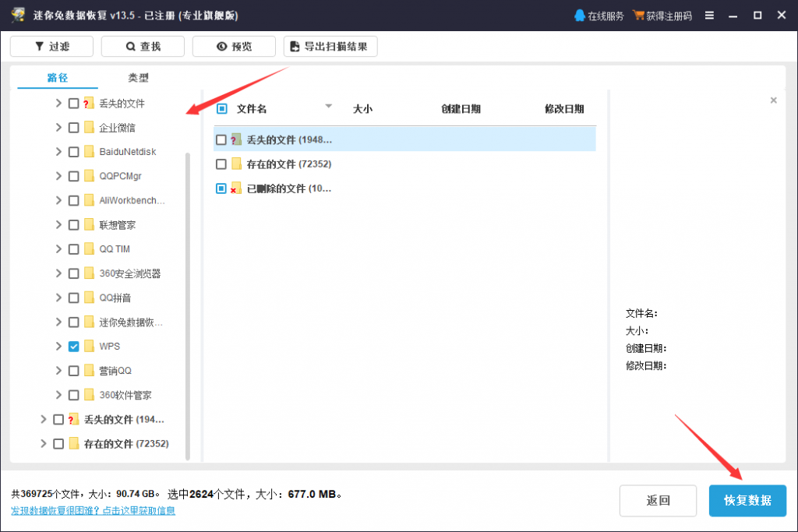
Task: Click the 恢复数据 recover button
Action: [747, 501]
